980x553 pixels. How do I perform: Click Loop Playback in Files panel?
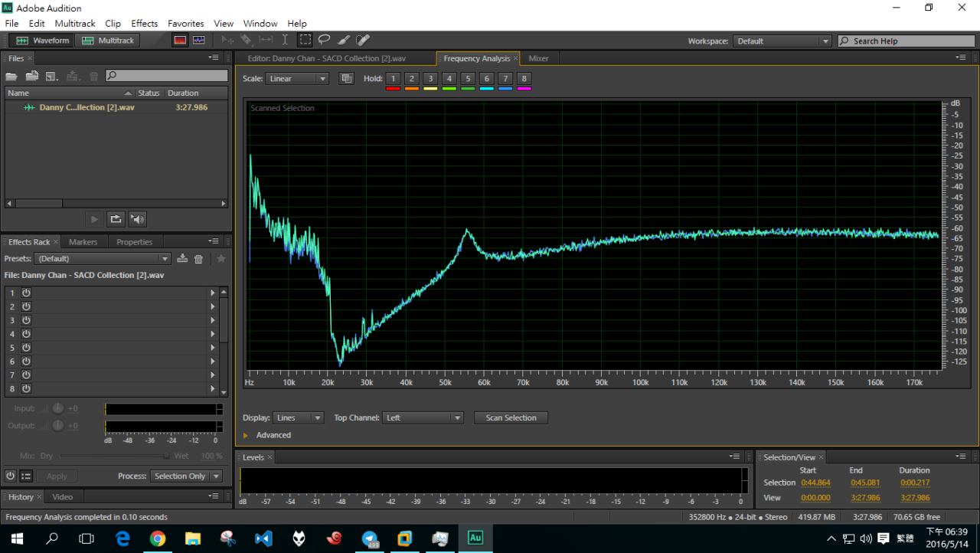point(116,219)
